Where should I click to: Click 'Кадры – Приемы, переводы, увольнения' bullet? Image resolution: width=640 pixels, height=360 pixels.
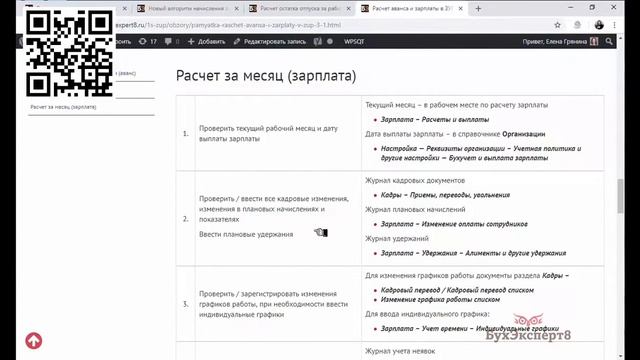pyautogui.click(x=445, y=195)
